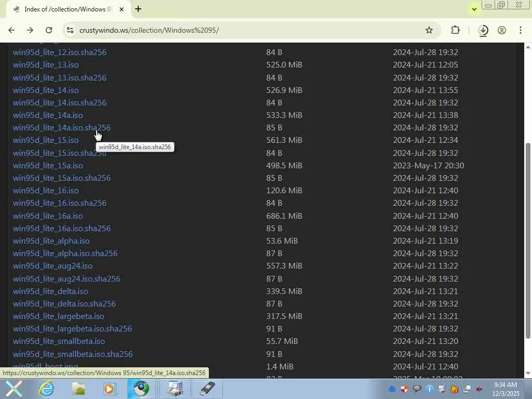
Task: View site information icon in address bar
Action: pos(70,30)
